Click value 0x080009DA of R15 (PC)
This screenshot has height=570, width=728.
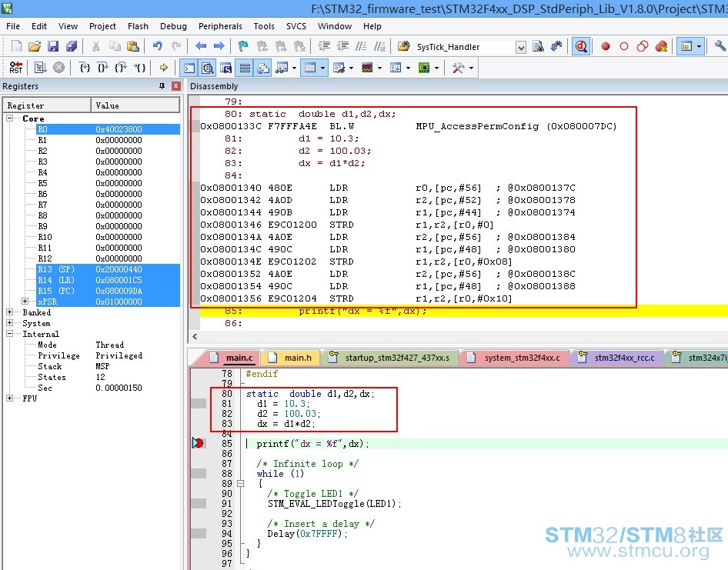click(119, 291)
